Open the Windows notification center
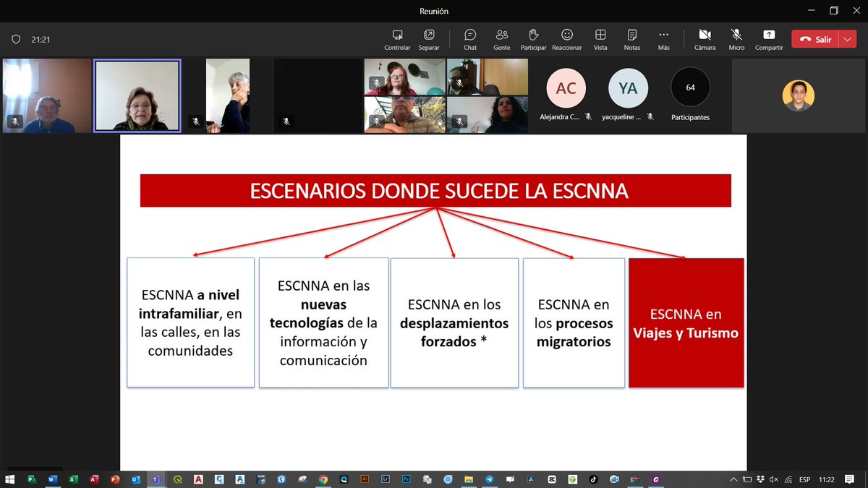Image resolution: width=868 pixels, height=488 pixels. 849,479
